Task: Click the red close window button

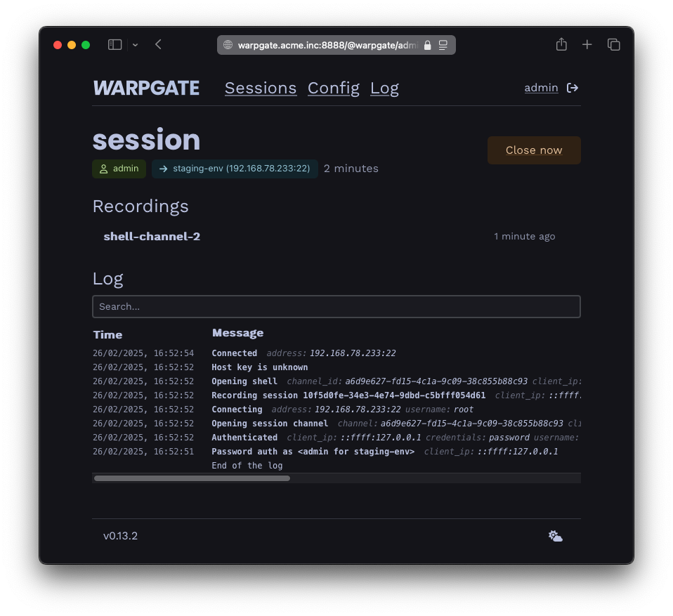Action: 58,45
